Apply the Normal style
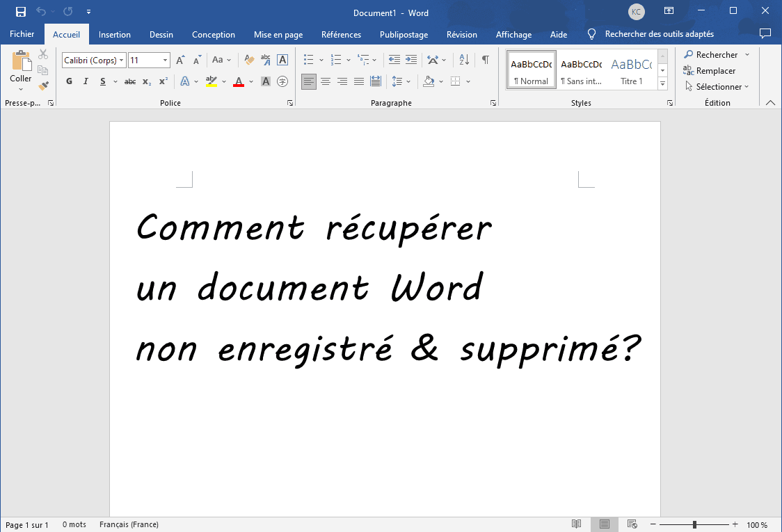The image size is (782, 532). [x=532, y=70]
